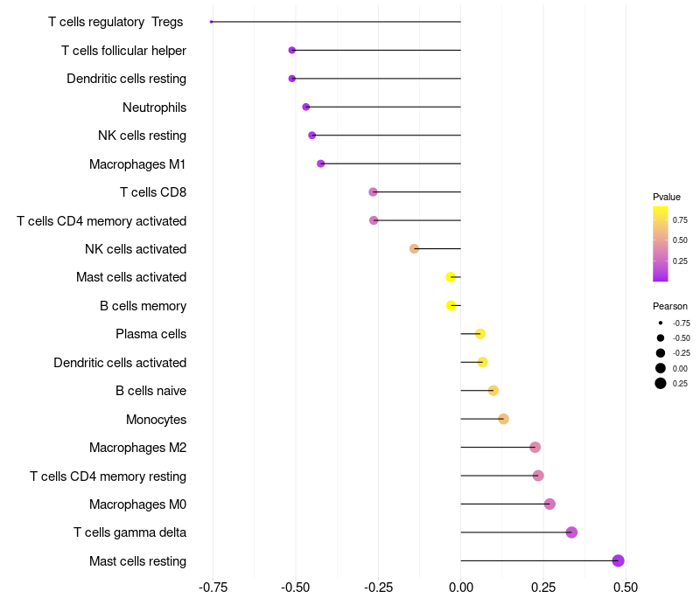The image size is (700, 612).
Task: Click the T cells follicular helper dot
Action: pyautogui.click(x=291, y=51)
